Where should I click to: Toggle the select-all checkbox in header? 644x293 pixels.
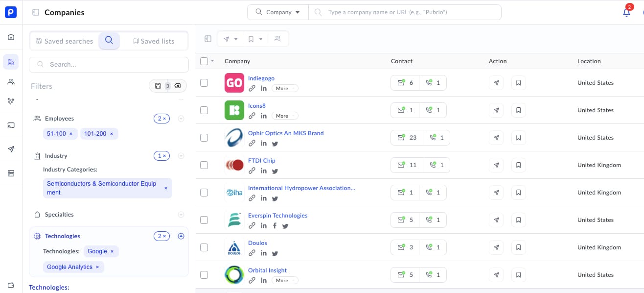(x=204, y=61)
